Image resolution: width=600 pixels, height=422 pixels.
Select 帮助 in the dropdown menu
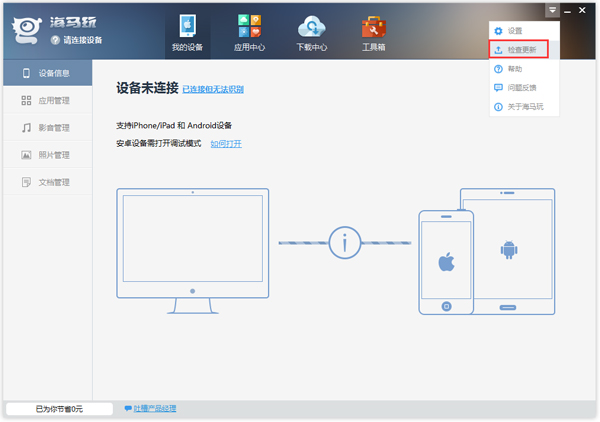click(x=524, y=68)
